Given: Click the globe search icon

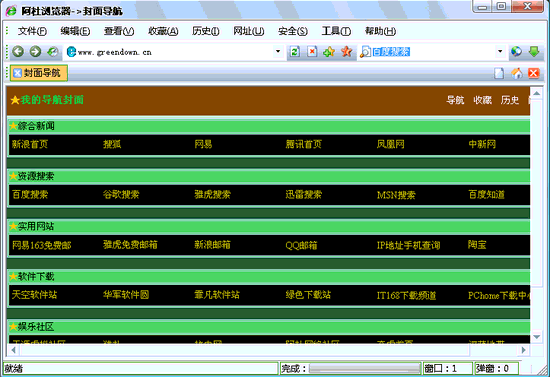Looking at the screenshot, I should coord(516,52).
